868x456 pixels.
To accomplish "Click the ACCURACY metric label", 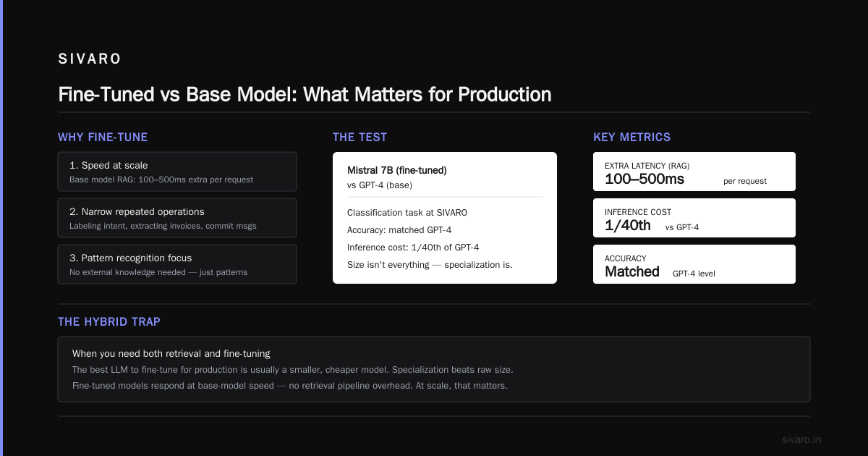I will (x=626, y=258).
